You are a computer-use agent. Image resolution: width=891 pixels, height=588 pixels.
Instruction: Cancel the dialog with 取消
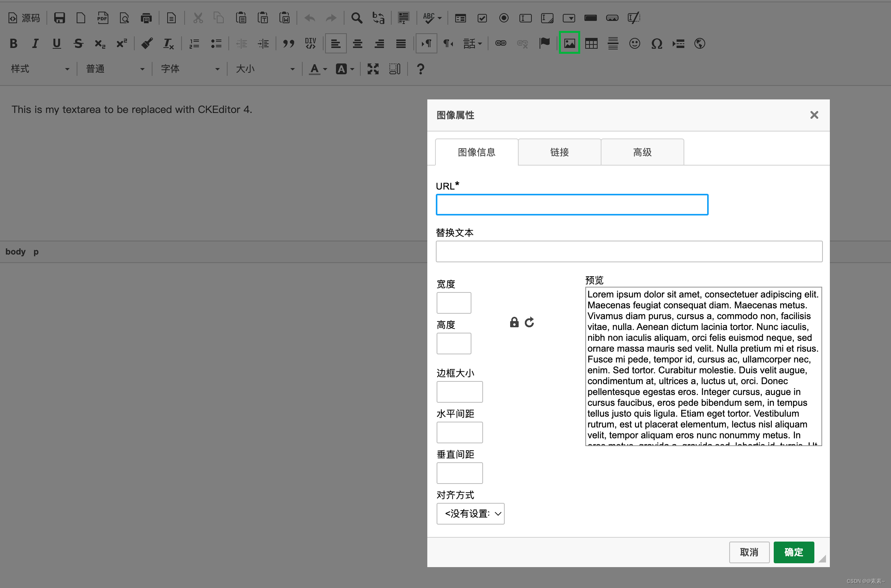[749, 552]
